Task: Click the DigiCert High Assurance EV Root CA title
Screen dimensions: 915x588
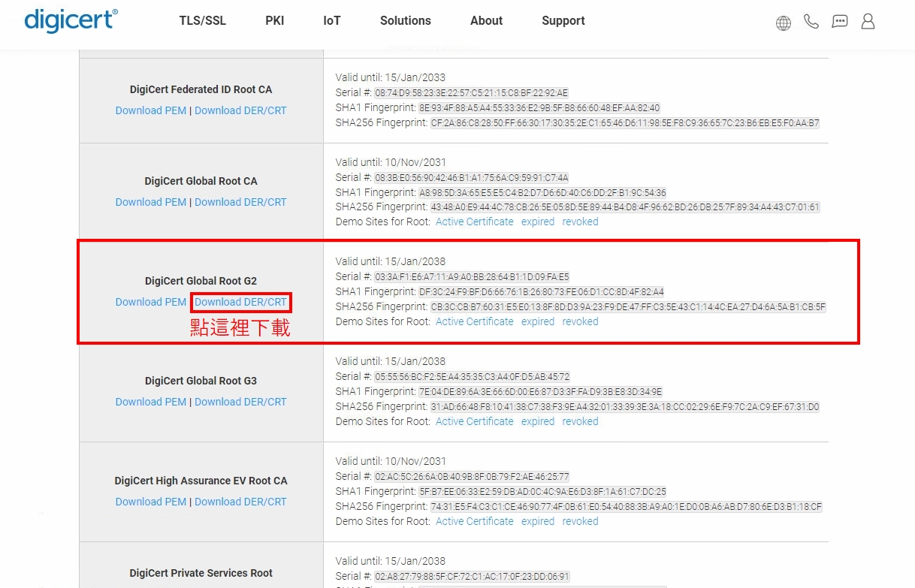Action: point(201,481)
